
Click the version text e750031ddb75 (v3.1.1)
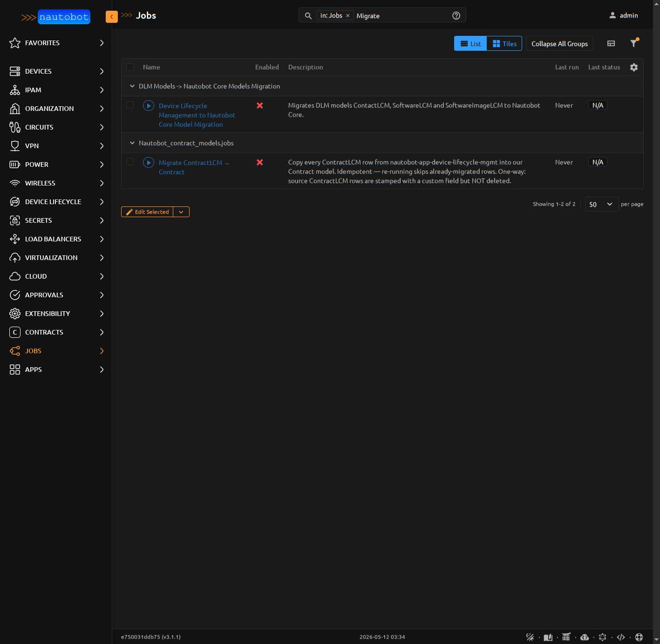[x=151, y=637]
